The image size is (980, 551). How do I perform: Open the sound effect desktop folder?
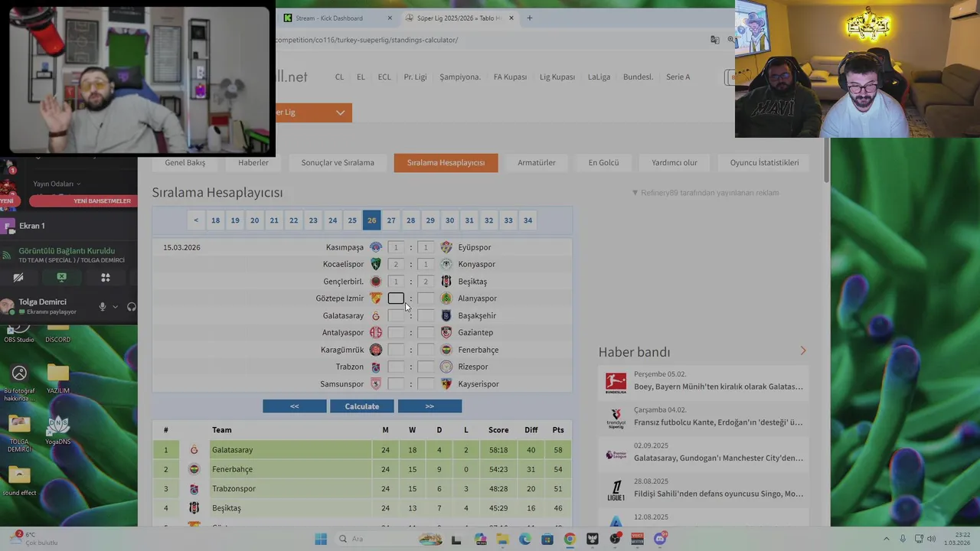pyautogui.click(x=19, y=481)
